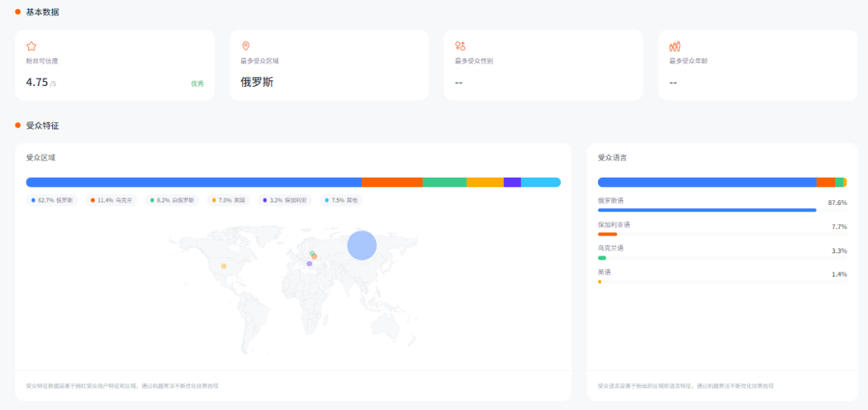868x410 pixels.
Task: Click the green 优秀 rating label
Action: pyautogui.click(x=197, y=84)
